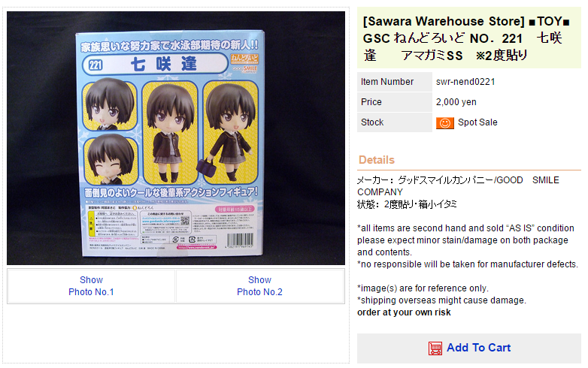
Task: Click the Spot Sale stock text
Action: click(477, 122)
